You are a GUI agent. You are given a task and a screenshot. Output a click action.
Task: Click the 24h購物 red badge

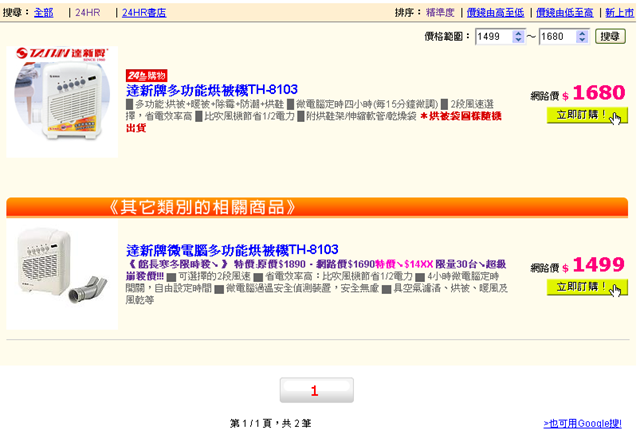coord(147,76)
